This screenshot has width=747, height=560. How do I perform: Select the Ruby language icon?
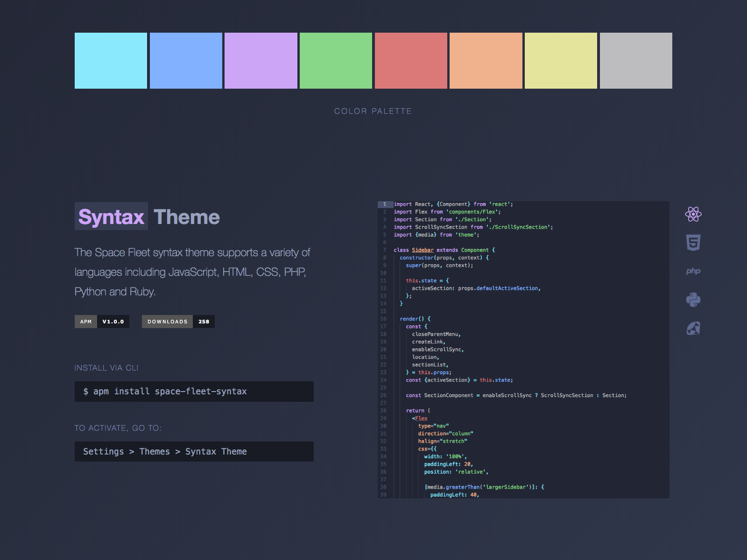tap(693, 329)
